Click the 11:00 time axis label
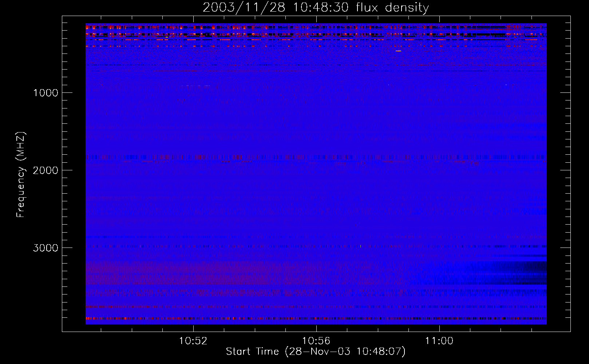 pyautogui.click(x=439, y=341)
